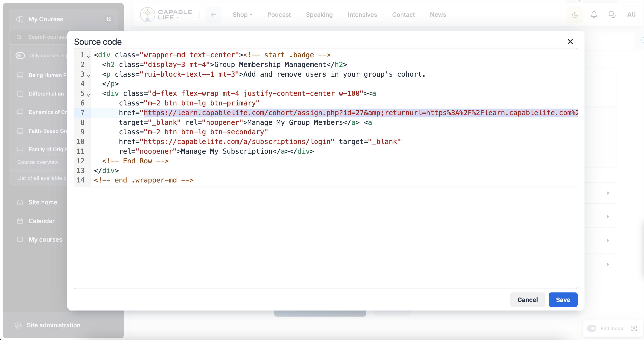Image resolution: width=644 pixels, height=340 pixels.
Task: Open the Podcast menu item
Action: [x=279, y=15]
